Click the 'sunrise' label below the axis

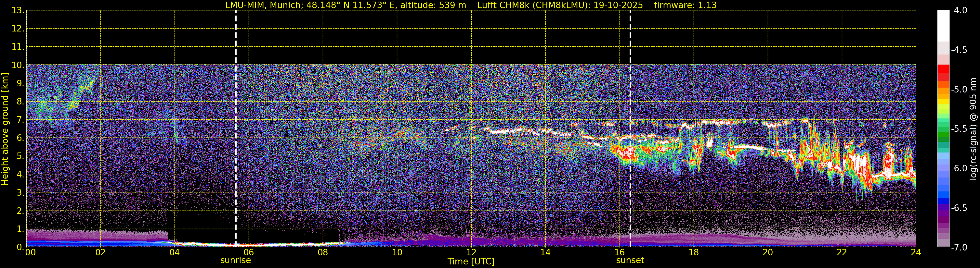click(x=235, y=261)
